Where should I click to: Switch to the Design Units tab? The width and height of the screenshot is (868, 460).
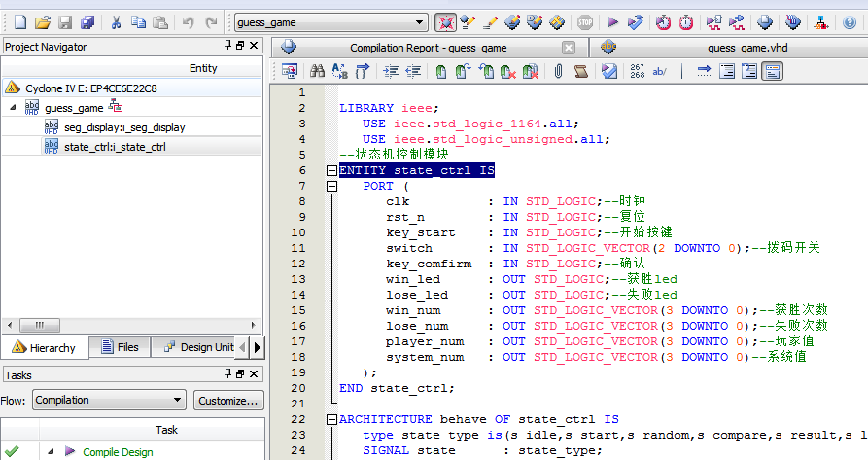click(x=193, y=347)
